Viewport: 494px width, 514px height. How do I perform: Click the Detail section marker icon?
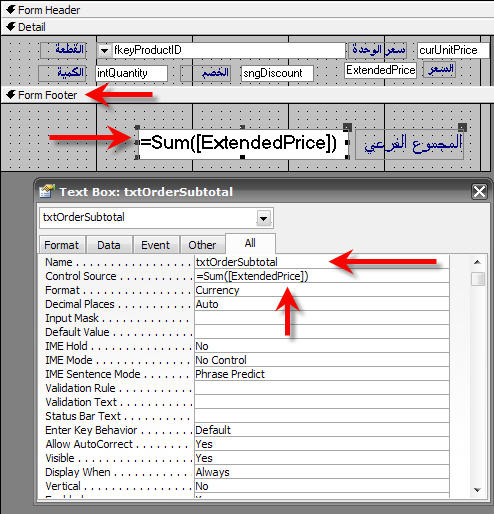coord(11,27)
